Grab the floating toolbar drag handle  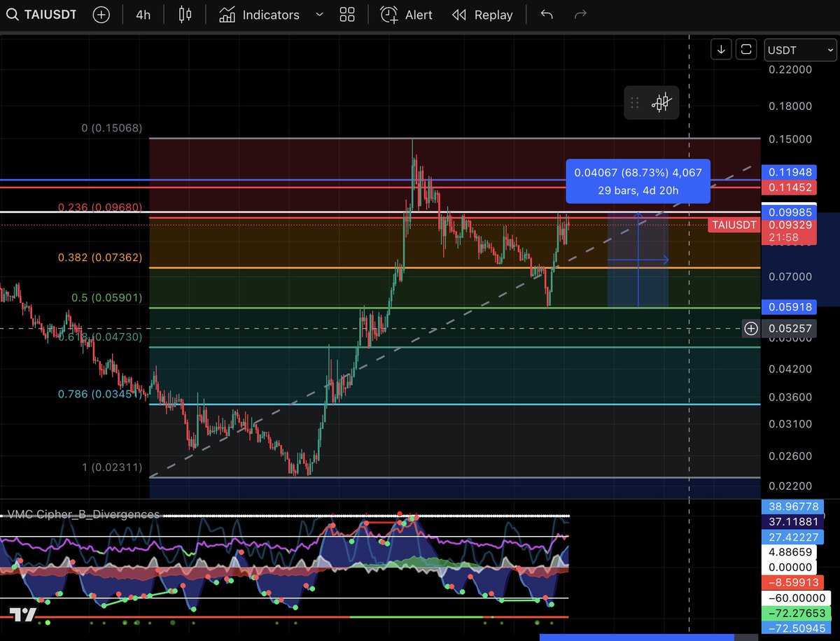(635, 103)
